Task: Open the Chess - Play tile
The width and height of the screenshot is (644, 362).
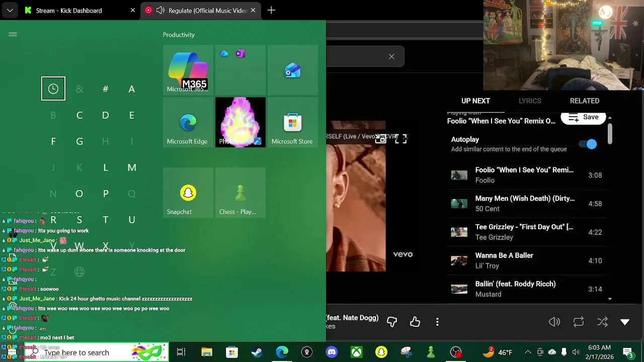Action: pos(240,192)
